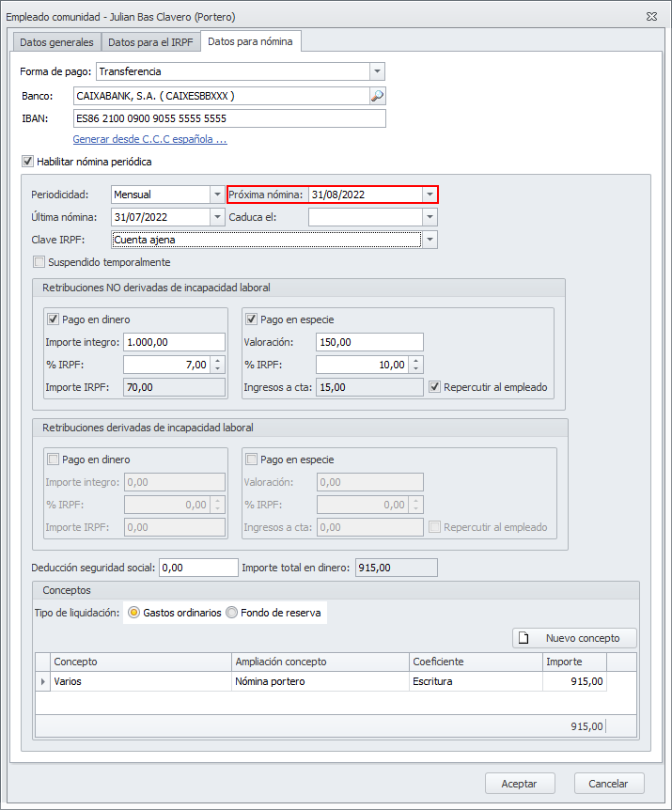Screen dimensions: 672x810
Task: Click the Periodicidad Mensual field
Action: tap(161, 195)
